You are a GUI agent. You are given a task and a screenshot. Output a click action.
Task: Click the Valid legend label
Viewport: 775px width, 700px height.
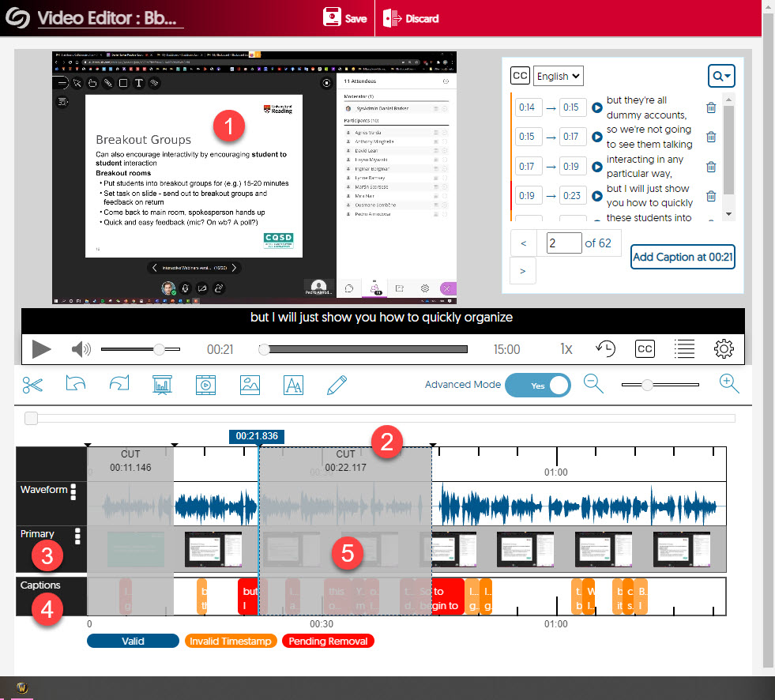(133, 642)
